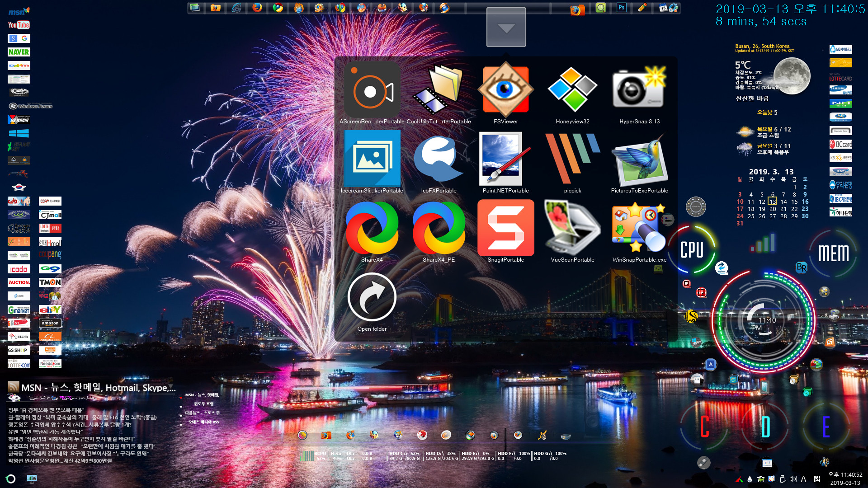The image size is (868, 488).
Task: Open the CJmall shopping shortcut
Action: [x=50, y=215]
